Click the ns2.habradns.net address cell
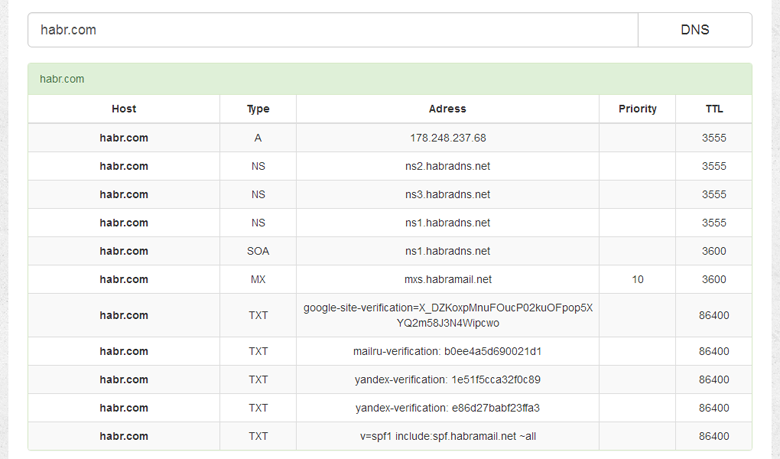Image resolution: width=780 pixels, height=459 pixels. 447,166
